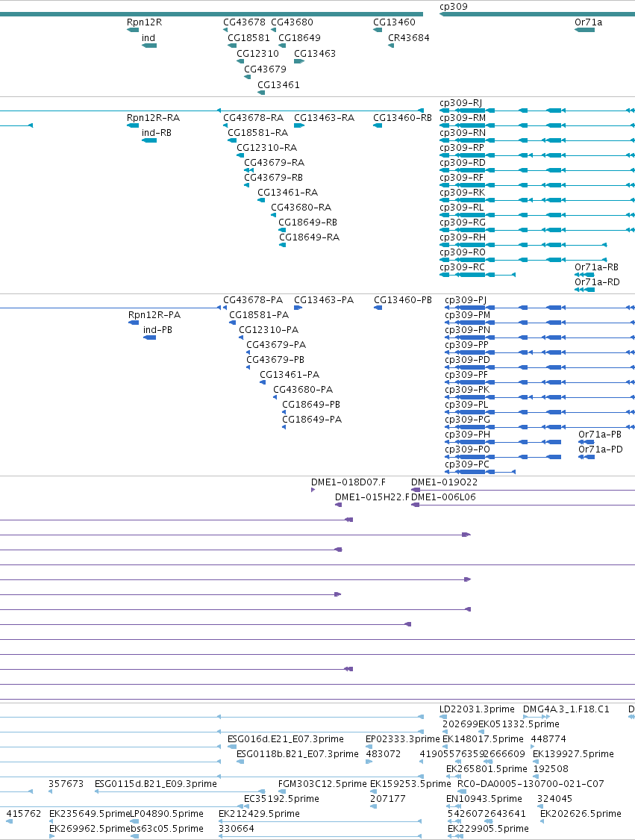
Task: Click the CG12310-PA protein label
Action: coord(269,329)
